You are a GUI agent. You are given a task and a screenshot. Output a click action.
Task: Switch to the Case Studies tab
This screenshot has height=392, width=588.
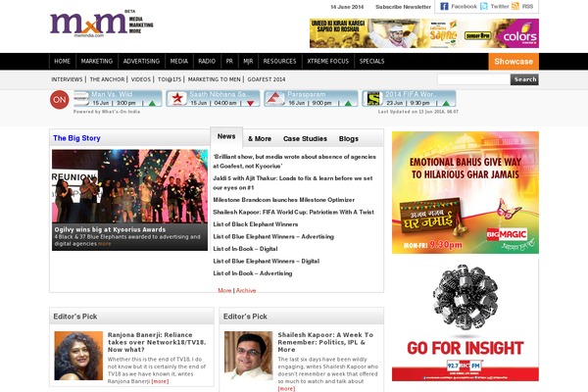point(305,139)
